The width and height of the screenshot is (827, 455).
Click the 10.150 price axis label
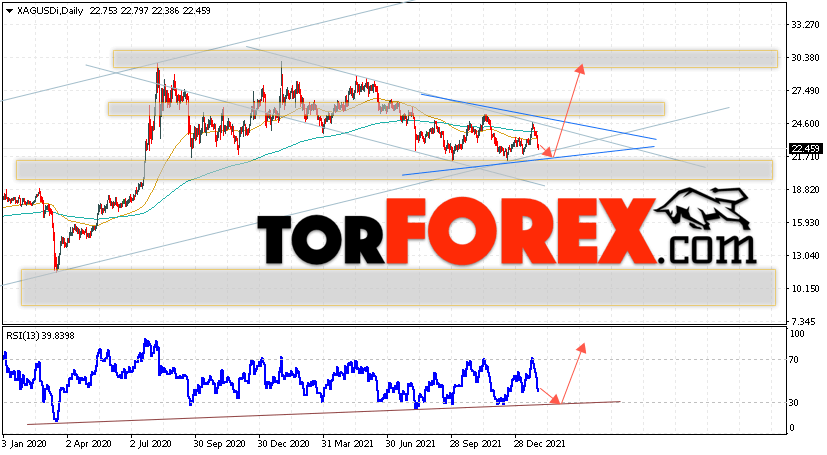point(805,288)
